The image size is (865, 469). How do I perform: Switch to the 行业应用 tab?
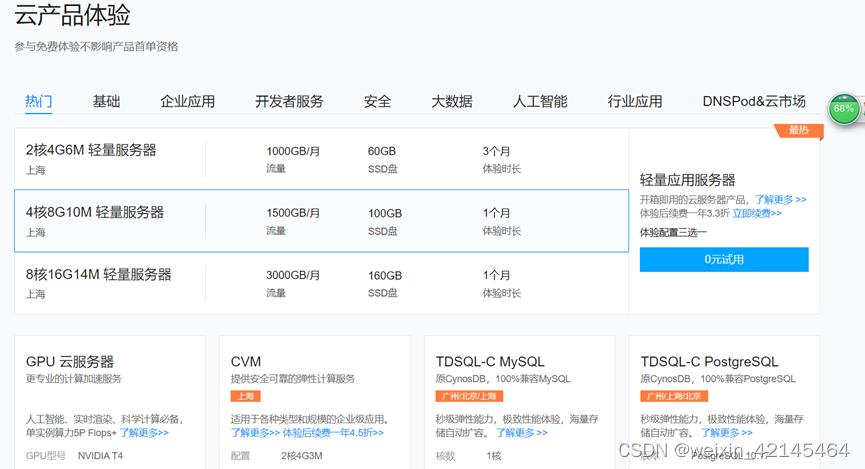coord(635,102)
